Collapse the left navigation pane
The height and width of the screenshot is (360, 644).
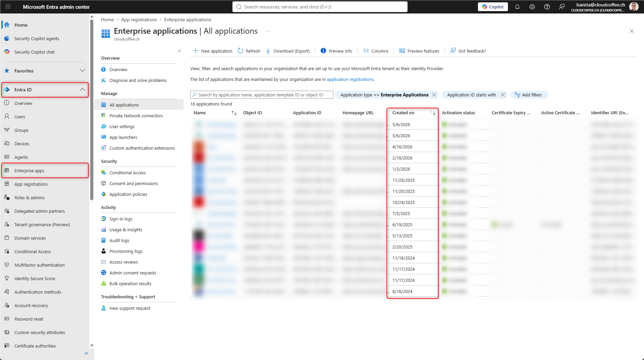pos(86,353)
